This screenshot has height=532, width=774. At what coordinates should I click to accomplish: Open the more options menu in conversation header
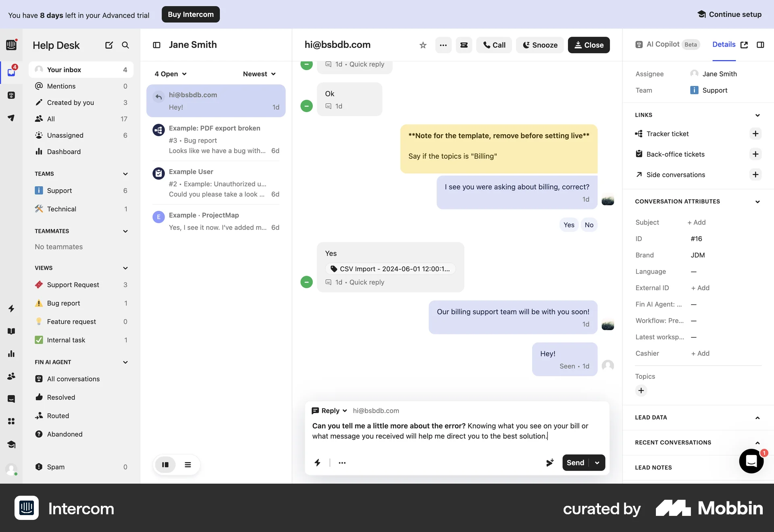pos(443,45)
